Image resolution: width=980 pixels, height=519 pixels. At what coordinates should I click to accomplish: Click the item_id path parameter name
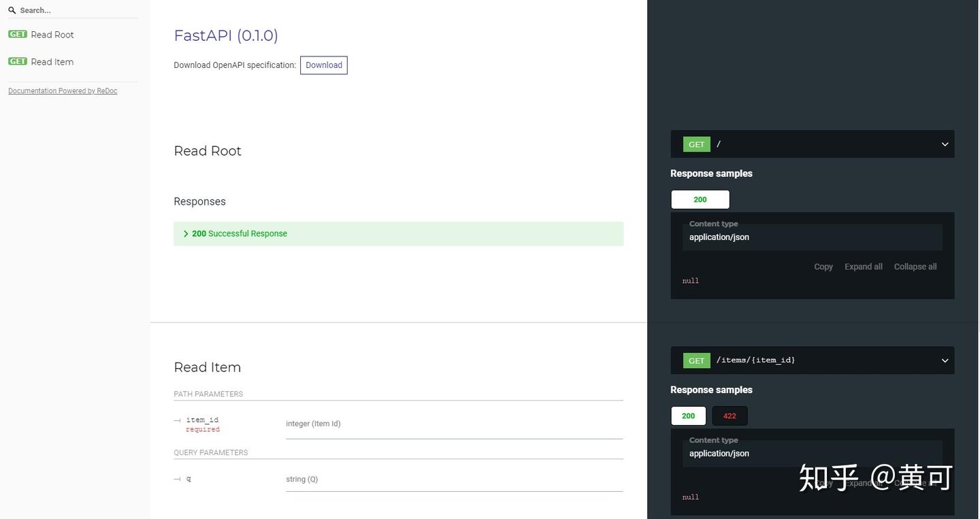coord(202,420)
